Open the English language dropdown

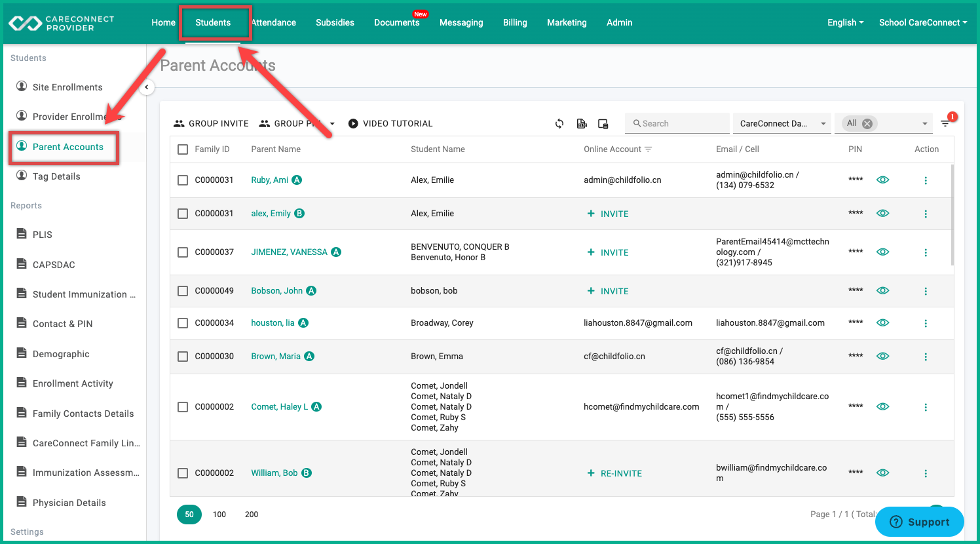[845, 22]
